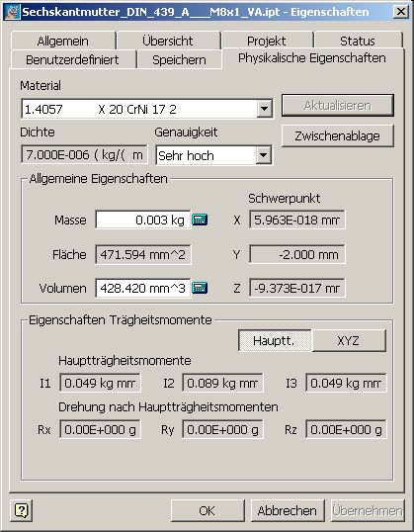
Task: Click the help question mark icon
Action: 22,510
